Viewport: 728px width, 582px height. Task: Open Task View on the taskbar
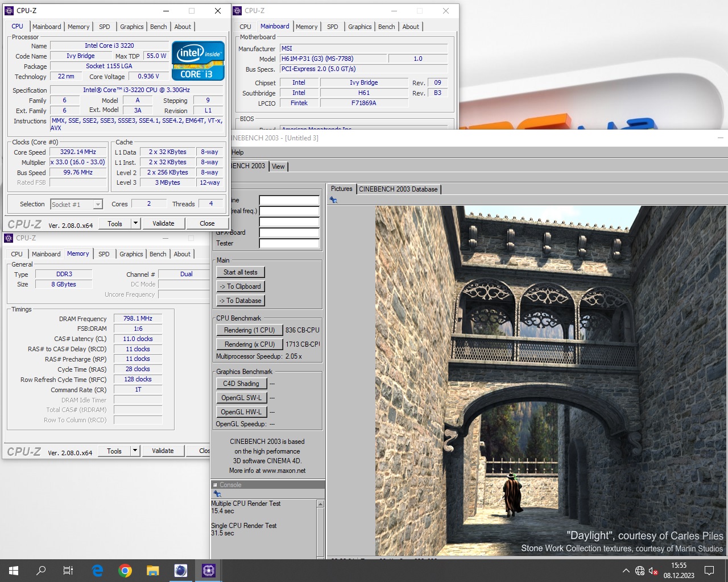tap(68, 571)
